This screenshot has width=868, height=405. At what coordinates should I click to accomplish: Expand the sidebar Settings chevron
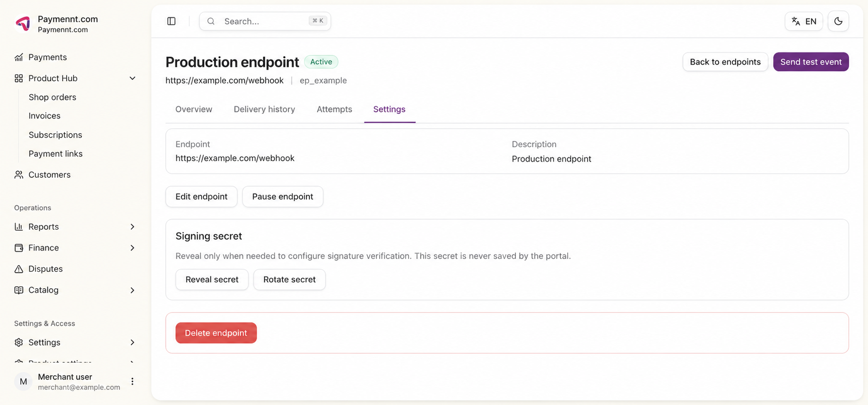pyautogui.click(x=132, y=343)
